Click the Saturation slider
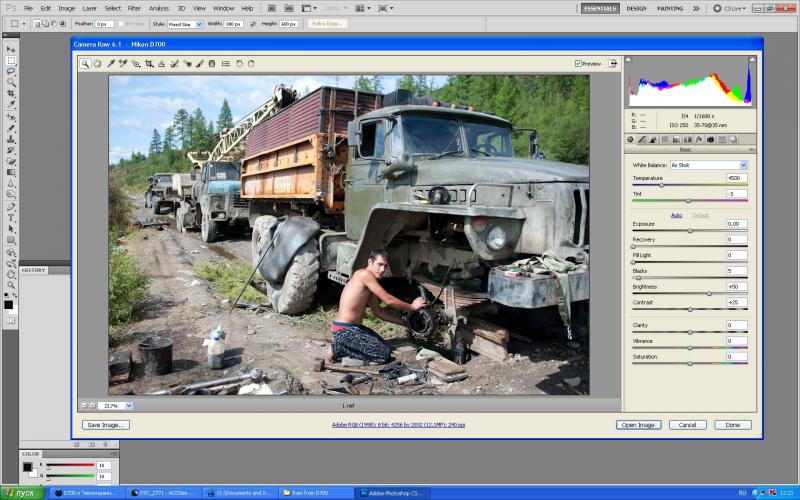Screen dimensions: 800x500 pos(690,364)
